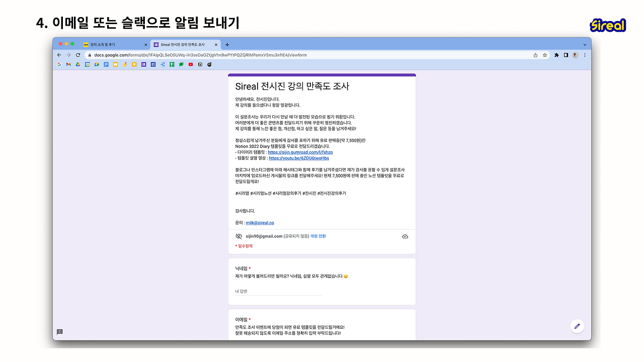
Task: Select the Sireal 전시진 강의 만족도 조사 tab
Action: click(x=186, y=45)
